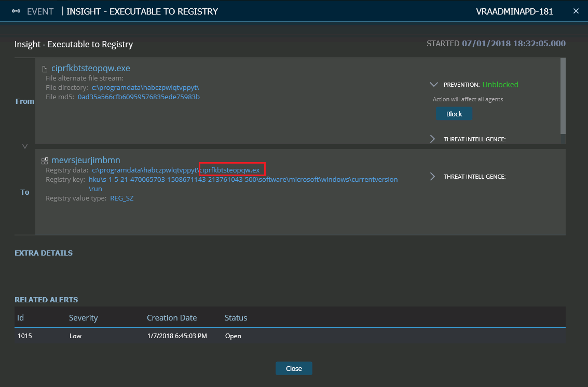Open the hku currentversion registry key link
The height and width of the screenshot is (387, 588).
coord(244,179)
